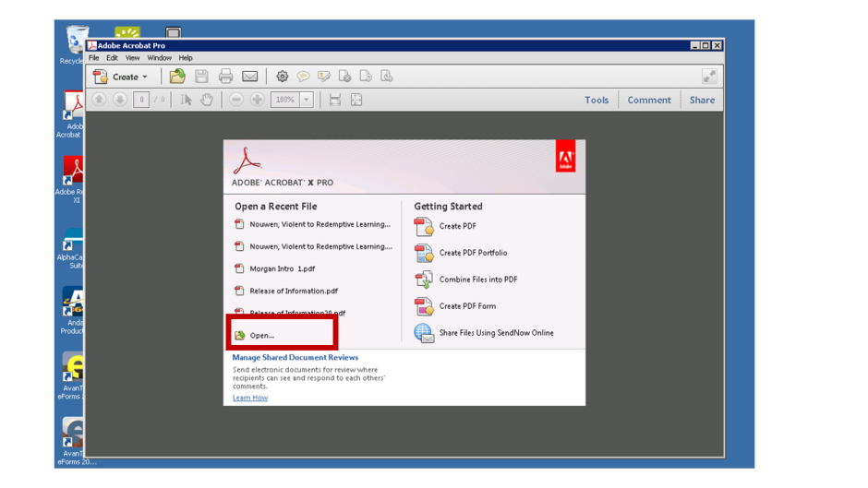Viewport: 868px width, 488px height.
Task: Click Share Files Using SendNow Online
Action: (x=484, y=333)
